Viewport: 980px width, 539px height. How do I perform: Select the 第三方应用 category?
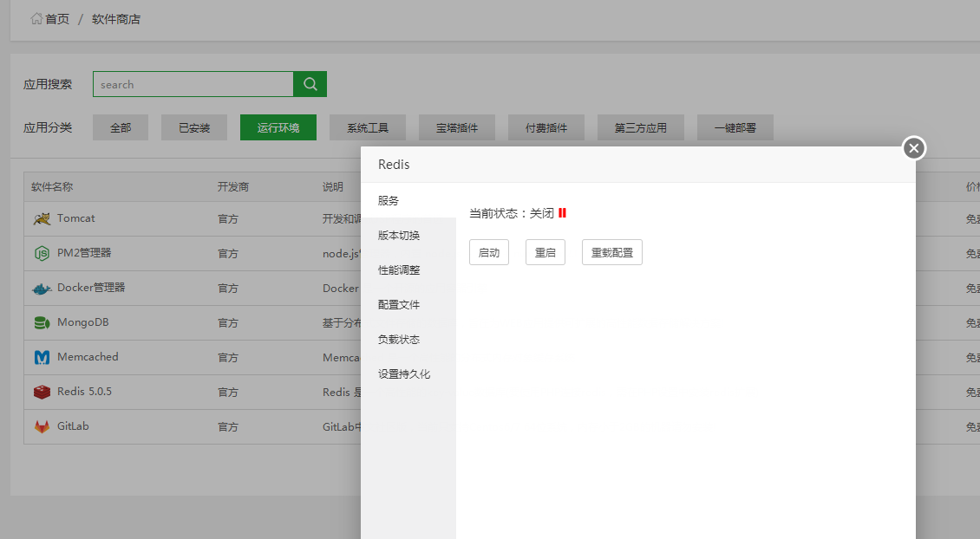pos(641,127)
